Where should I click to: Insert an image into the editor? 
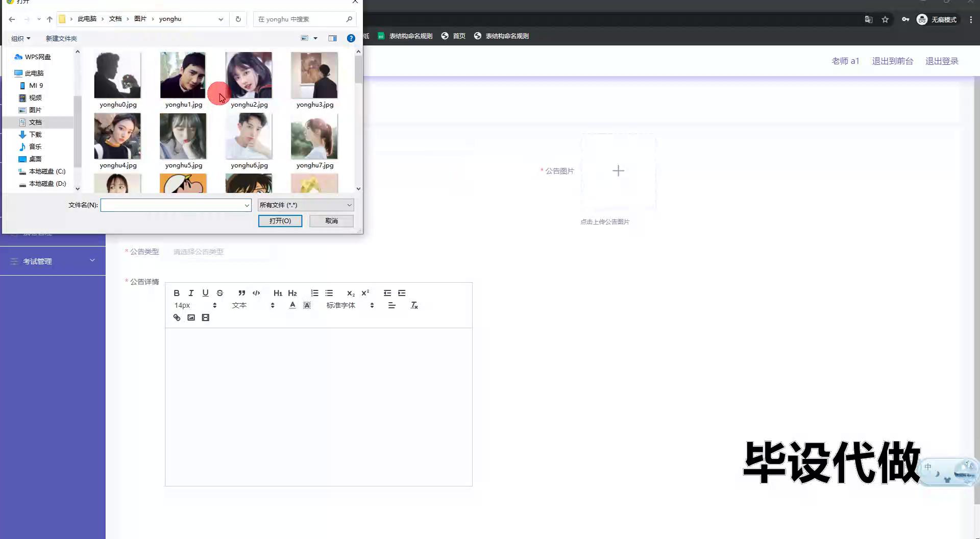pyautogui.click(x=191, y=317)
